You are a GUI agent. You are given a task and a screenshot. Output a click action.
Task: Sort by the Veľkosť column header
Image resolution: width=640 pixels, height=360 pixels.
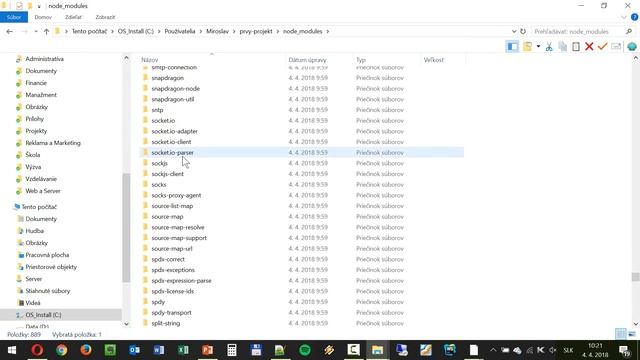433,60
